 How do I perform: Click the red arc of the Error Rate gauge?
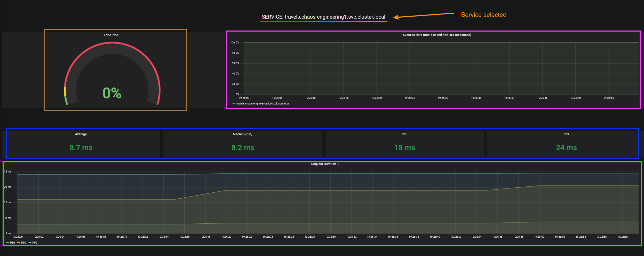pos(112,43)
